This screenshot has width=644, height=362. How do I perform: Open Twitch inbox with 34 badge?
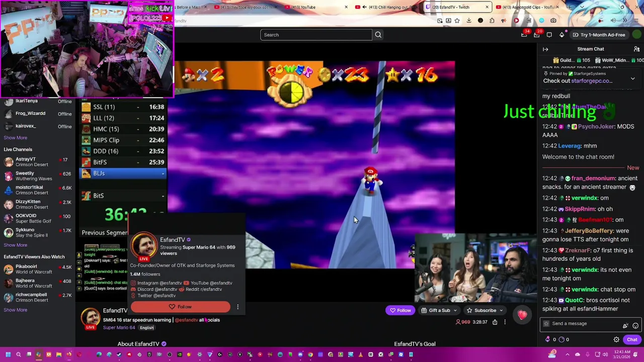click(x=524, y=35)
